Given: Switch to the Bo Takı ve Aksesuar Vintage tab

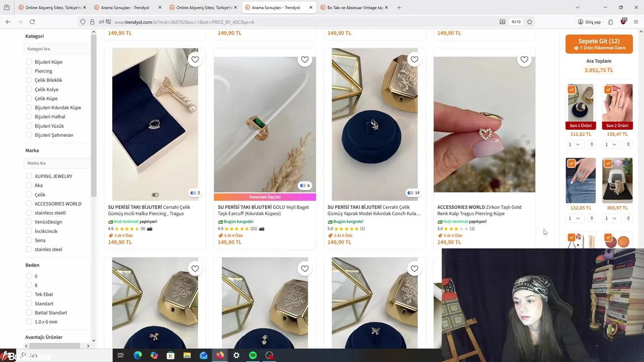Looking at the screenshot, I should (x=354, y=8).
